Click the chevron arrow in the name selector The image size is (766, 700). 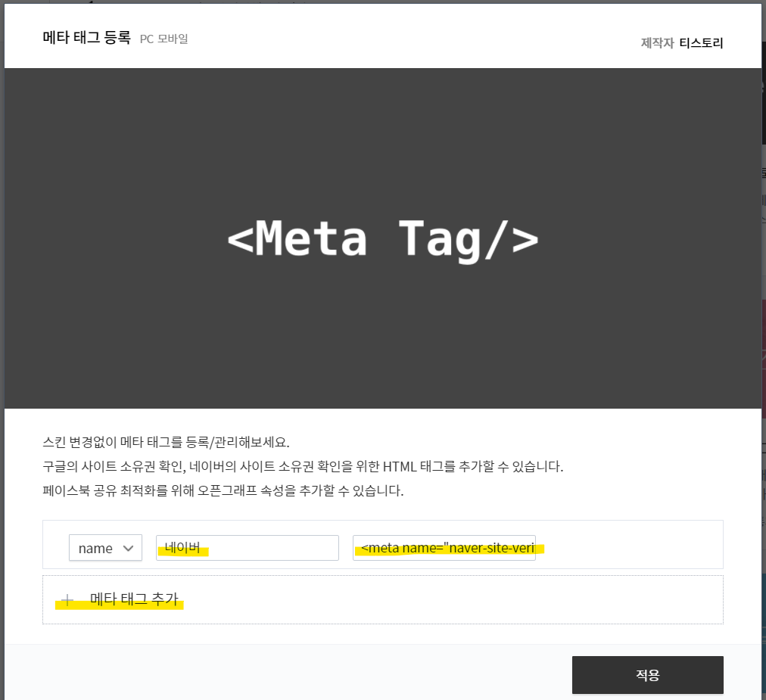(129, 548)
